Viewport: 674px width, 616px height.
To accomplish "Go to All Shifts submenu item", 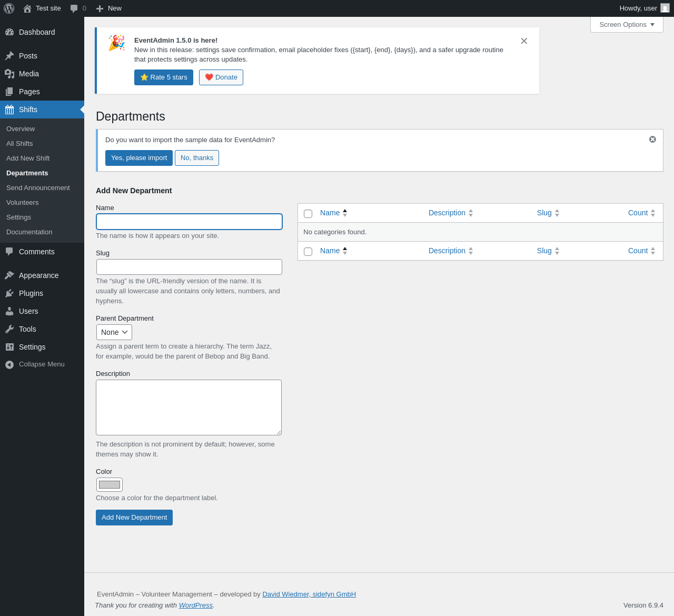I will [x=19, y=144].
